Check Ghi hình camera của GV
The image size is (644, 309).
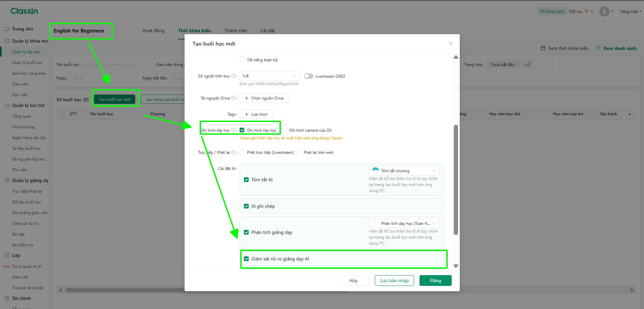coord(284,130)
